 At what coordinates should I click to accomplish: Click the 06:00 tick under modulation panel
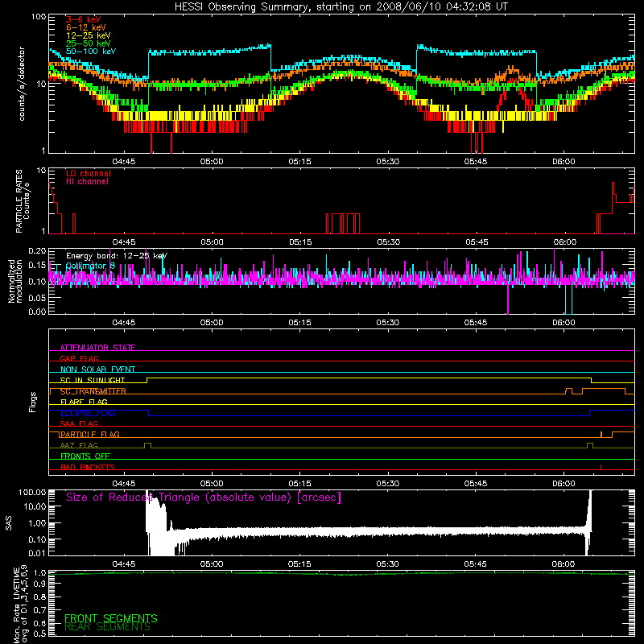click(x=563, y=323)
